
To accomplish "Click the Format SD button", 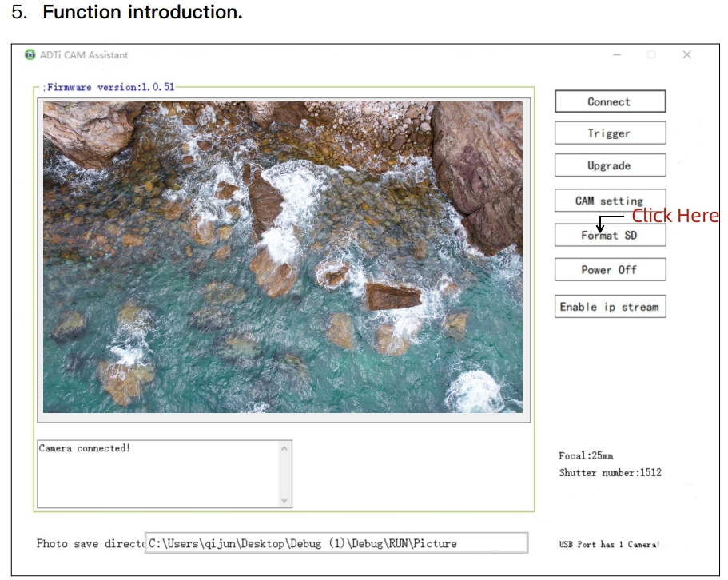I will click(x=610, y=236).
